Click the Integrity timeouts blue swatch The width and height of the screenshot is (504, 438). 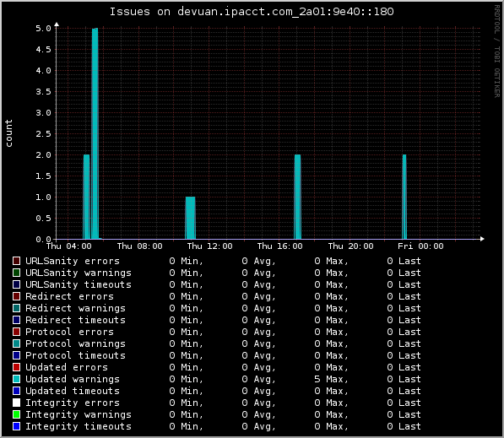16,426
